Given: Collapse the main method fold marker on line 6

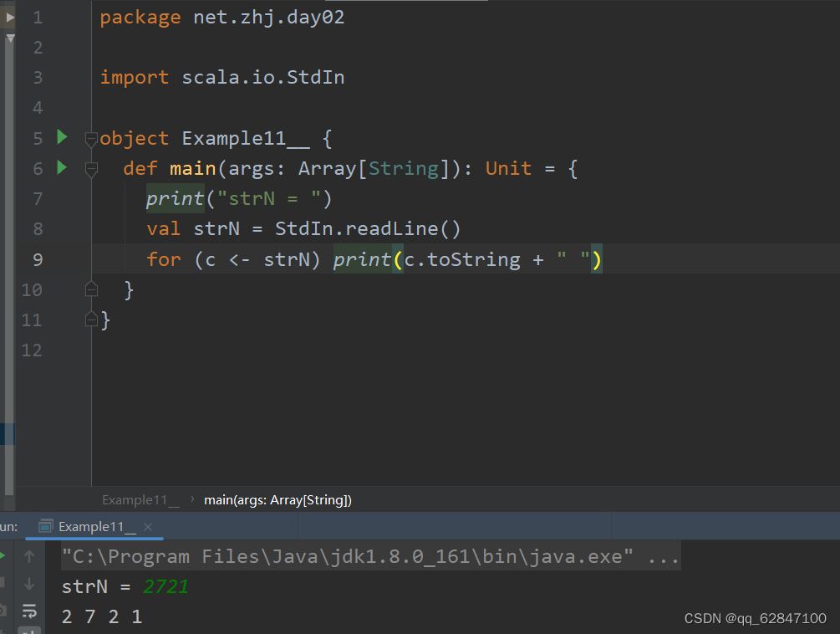Looking at the screenshot, I should [91, 169].
